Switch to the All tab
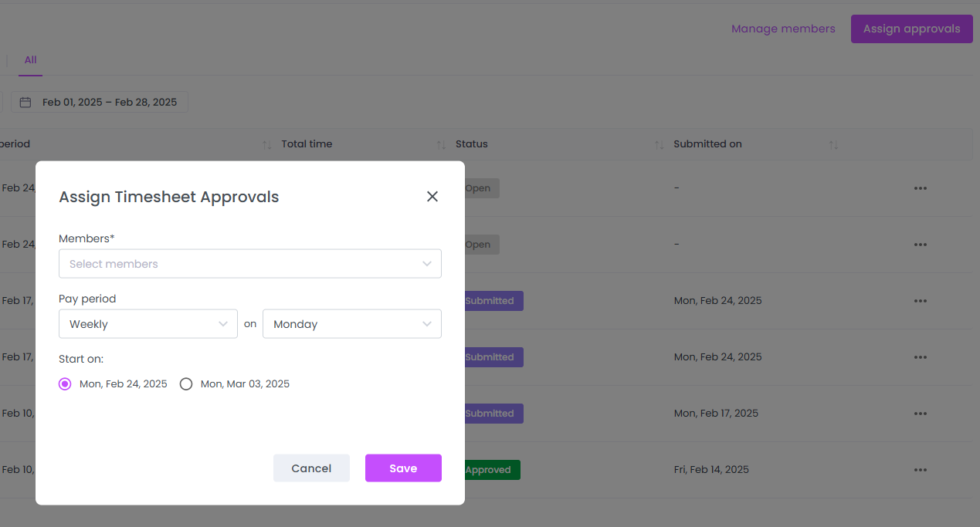The height and width of the screenshot is (527, 980). pos(30,59)
